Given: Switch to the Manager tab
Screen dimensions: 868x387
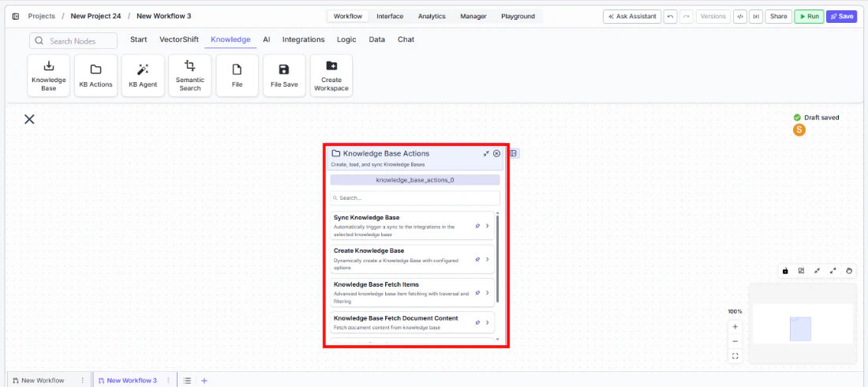Looking at the screenshot, I should coord(473,17).
